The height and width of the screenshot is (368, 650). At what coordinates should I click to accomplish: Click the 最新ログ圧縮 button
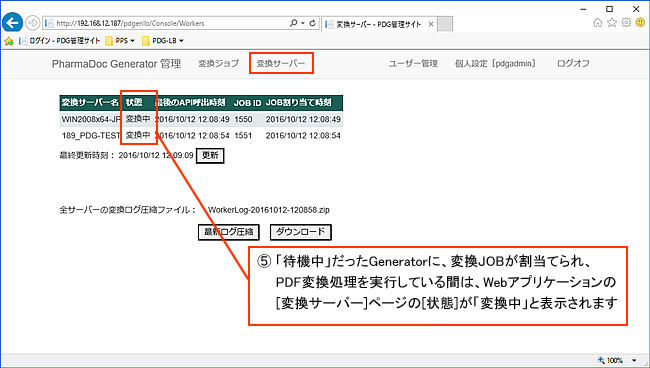(229, 232)
